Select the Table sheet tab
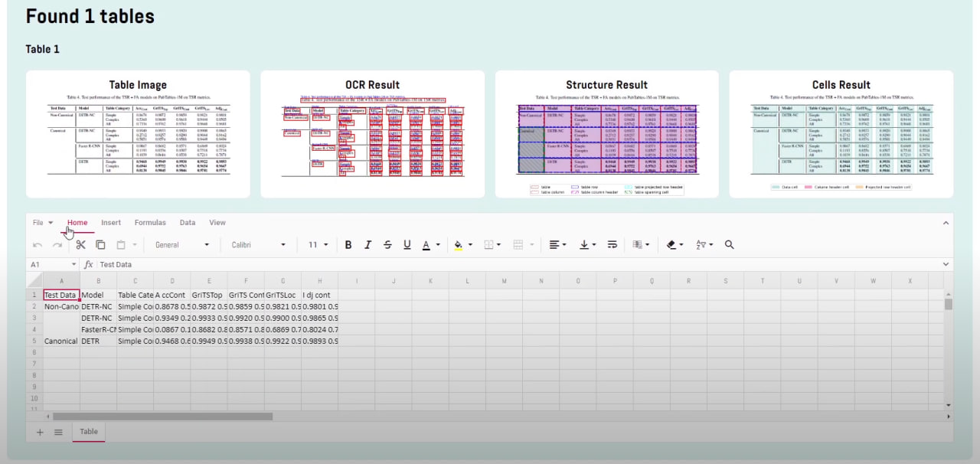980x464 pixels. (x=89, y=432)
